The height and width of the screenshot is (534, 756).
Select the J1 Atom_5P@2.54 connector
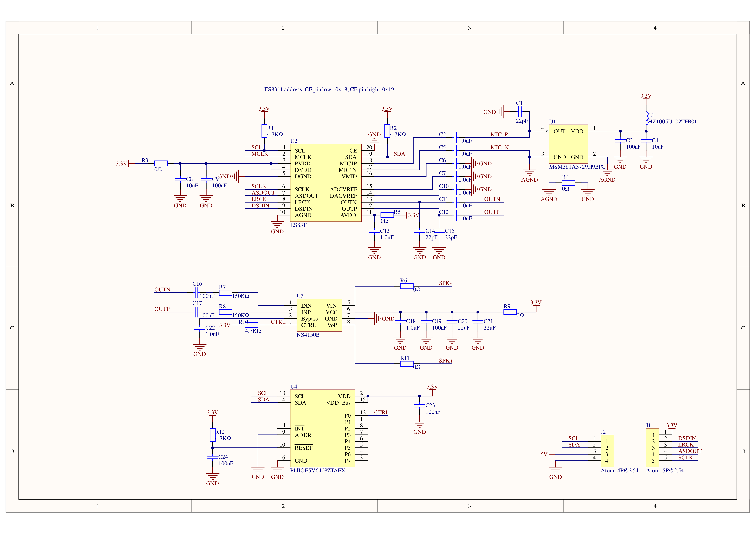(x=653, y=448)
